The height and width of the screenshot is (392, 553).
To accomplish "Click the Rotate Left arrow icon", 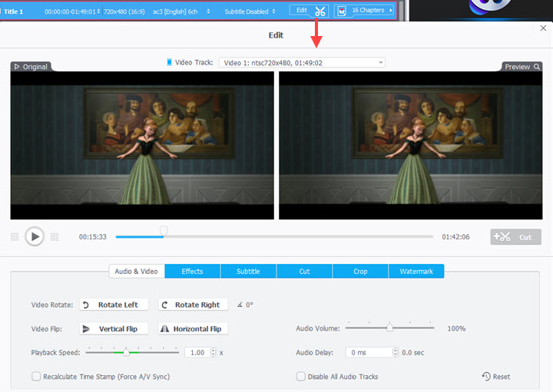I will point(86,305).
